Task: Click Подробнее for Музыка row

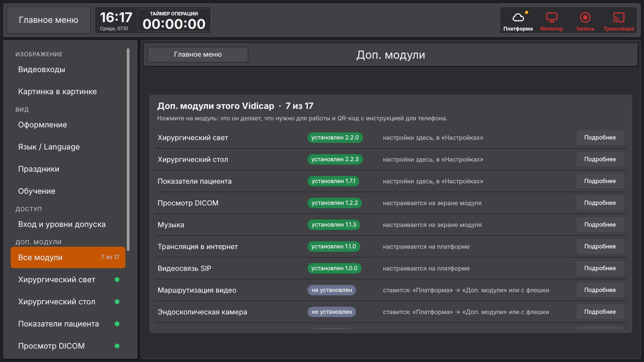Action: (600, 225)
